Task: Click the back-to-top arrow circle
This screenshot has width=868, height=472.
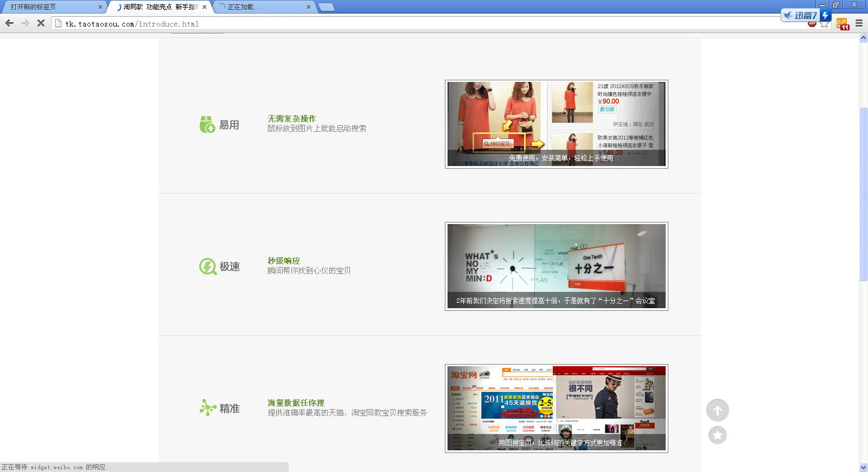Action: (x=717, y=411)
